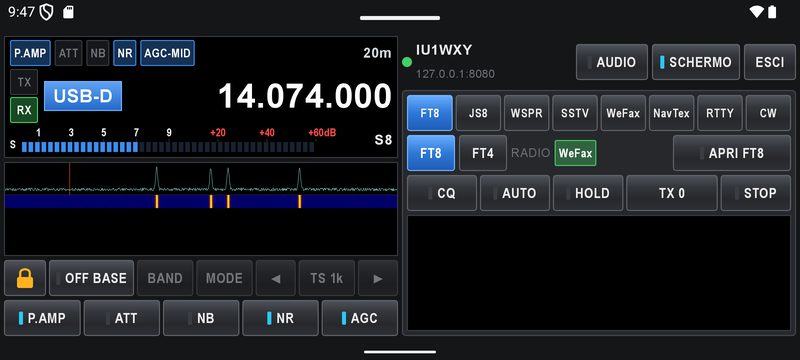Screen dimensions: 800x360
Task: Toggle the APRI FT8 button
Action: pos(732,153)
